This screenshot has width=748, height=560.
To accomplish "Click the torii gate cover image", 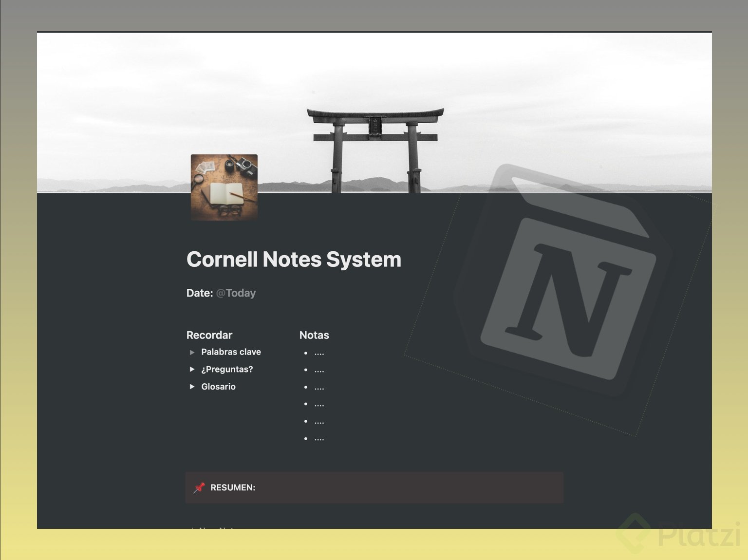I will (x=374, y=112).
